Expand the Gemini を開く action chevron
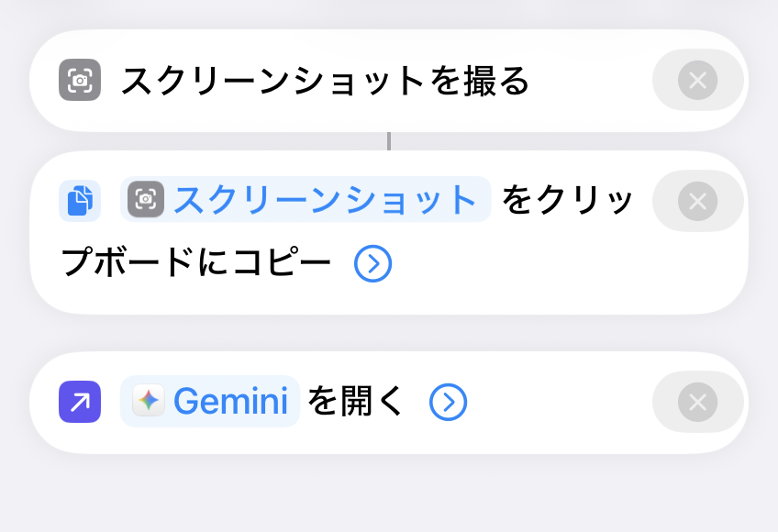The width and height of the screenshot is (778, 532). tap(449, 402)
